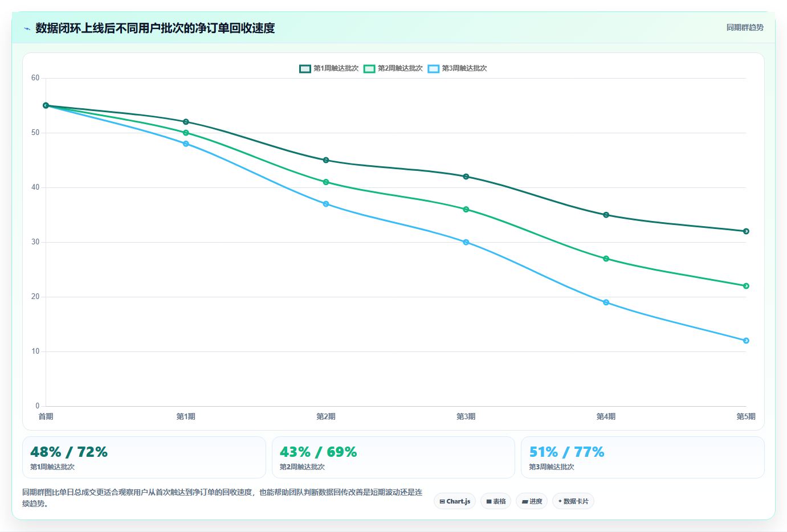Click the light green data point at 第1期
This screenshot has height=532, width=787.
pyautogui.click(x=186, y=133)
